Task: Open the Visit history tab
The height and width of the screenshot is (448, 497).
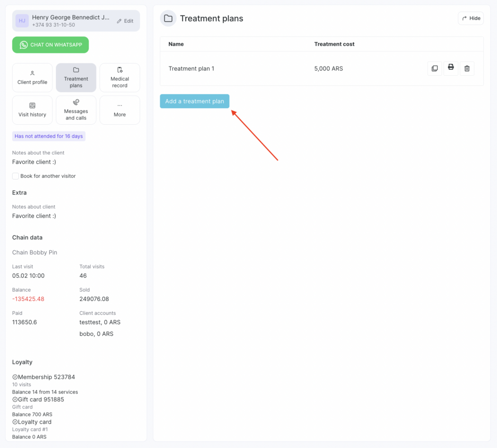Action: (x=33, y=110)
